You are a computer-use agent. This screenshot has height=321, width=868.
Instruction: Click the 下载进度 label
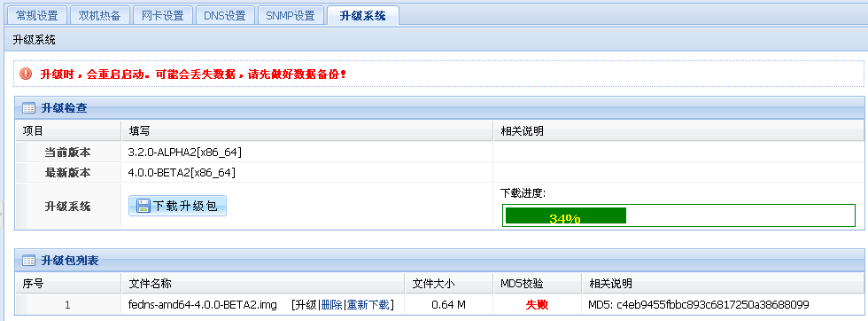click(x=523, y=193)
